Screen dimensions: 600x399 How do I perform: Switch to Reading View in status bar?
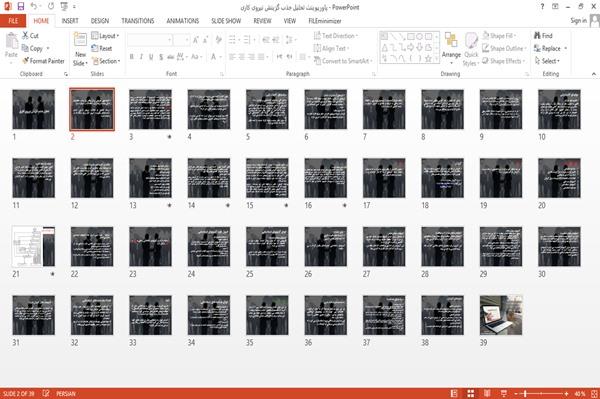pyautogui.click(x=487, y=394)
